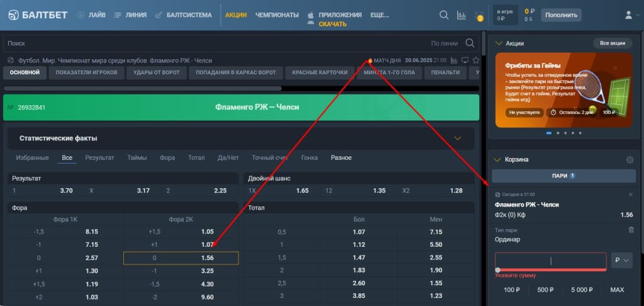Select total 2,5 Бол odds 2.60
Image resolution: width=644 pixels, height=306 pixels.
(359, 283)
